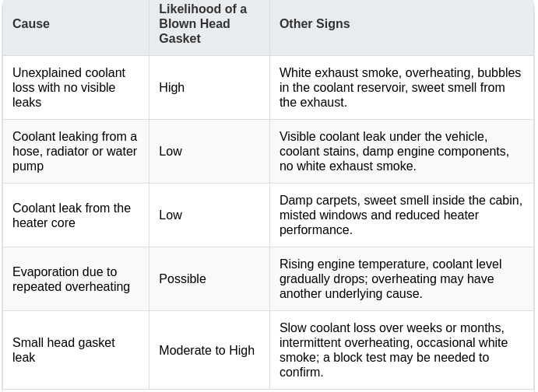The height and width of the screenshot is (392, 538).
Task: Click the Cause column header
Action: point(31,23)
